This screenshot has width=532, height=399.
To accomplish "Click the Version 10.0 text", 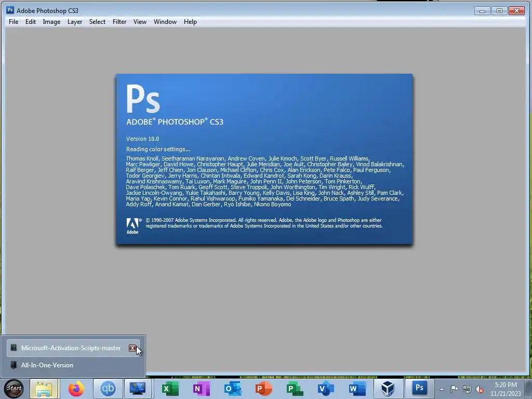I will point(142,139).
